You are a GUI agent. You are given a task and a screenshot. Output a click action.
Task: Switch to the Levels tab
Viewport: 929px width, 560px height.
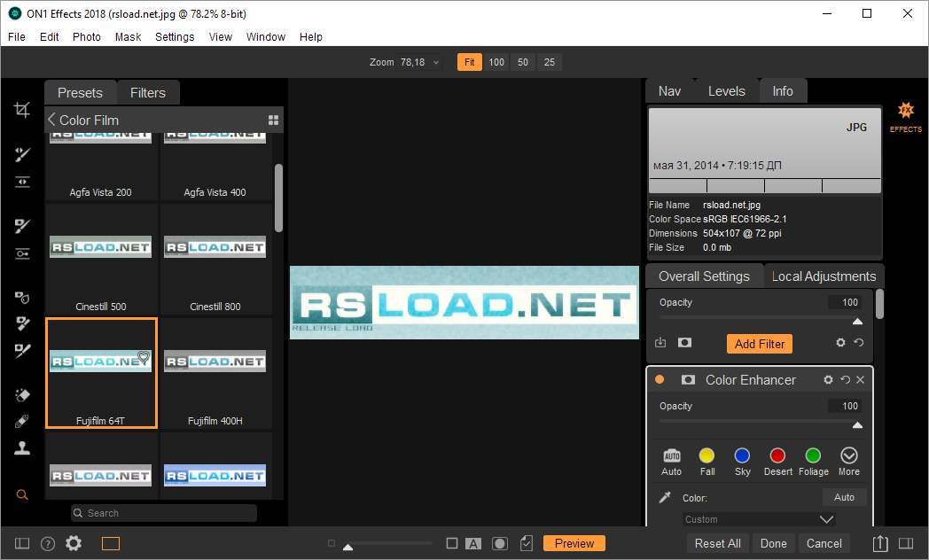726,91
